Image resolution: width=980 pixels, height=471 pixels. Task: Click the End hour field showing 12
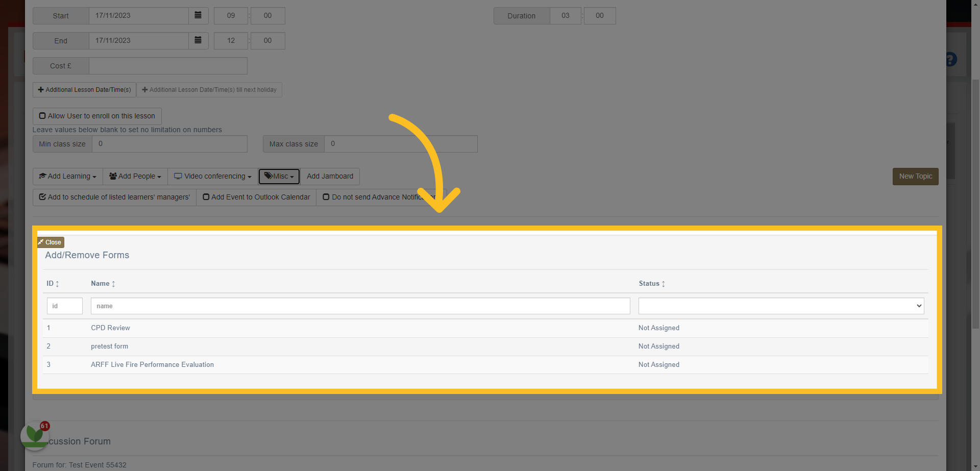pyautogui.click(x=231, y=40)
